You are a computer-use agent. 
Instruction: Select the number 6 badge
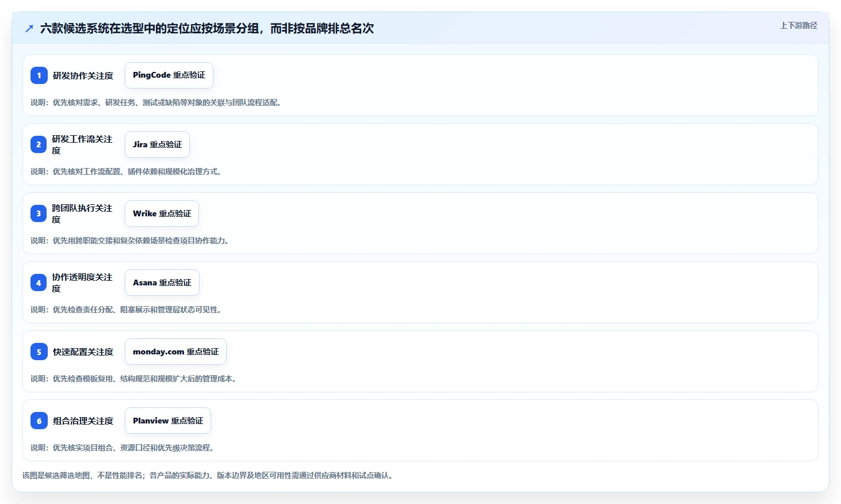39,421
